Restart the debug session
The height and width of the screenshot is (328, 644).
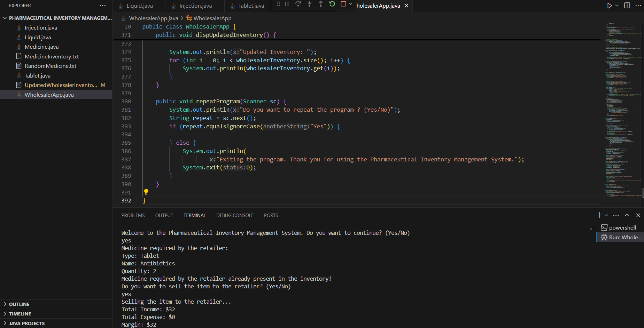click(x=332, y=4)
